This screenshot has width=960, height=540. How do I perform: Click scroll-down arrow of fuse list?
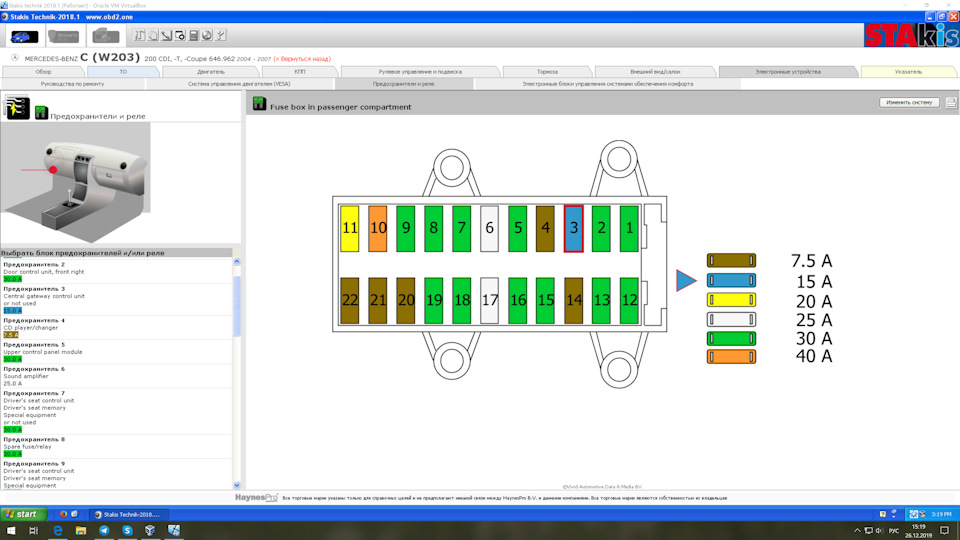[x=237, y=485]
